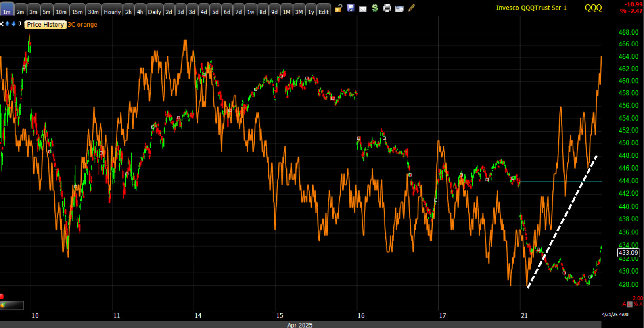Click the Price History label button
The width and height of the screenshot is (644, 328).
click(45, 25)
